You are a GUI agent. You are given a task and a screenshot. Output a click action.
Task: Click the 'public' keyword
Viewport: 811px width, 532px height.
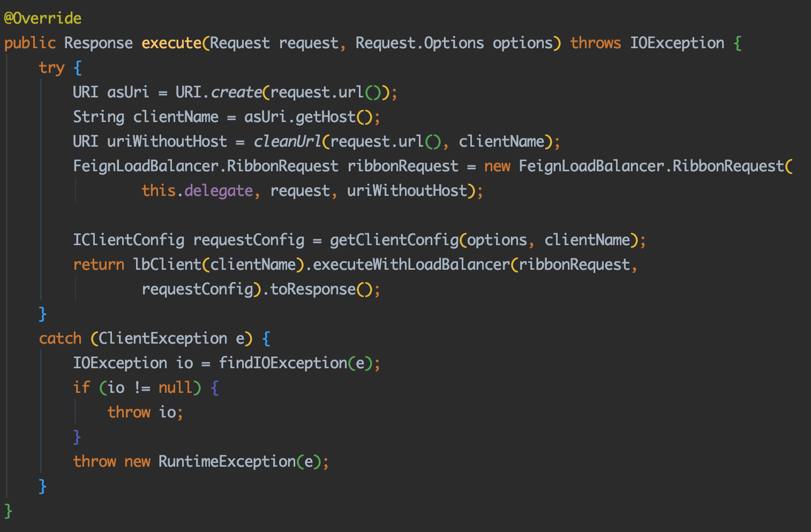click(x=30, y=43)
